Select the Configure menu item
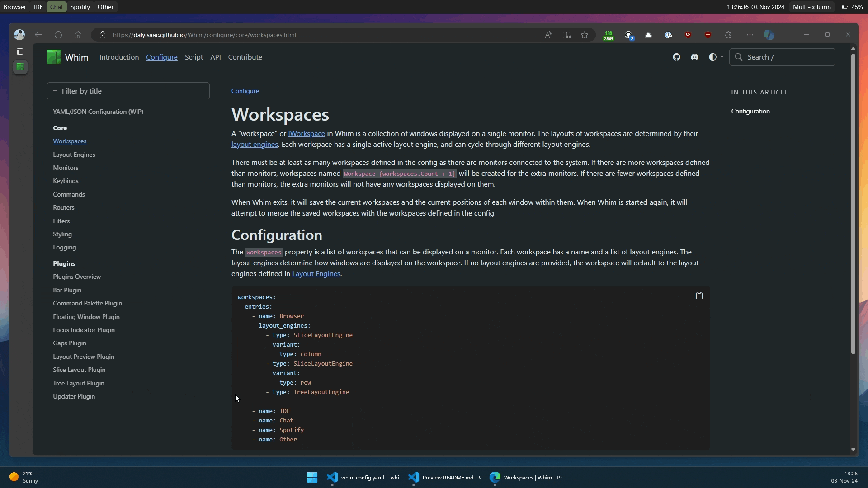The image size is (868, 488). 161,56
